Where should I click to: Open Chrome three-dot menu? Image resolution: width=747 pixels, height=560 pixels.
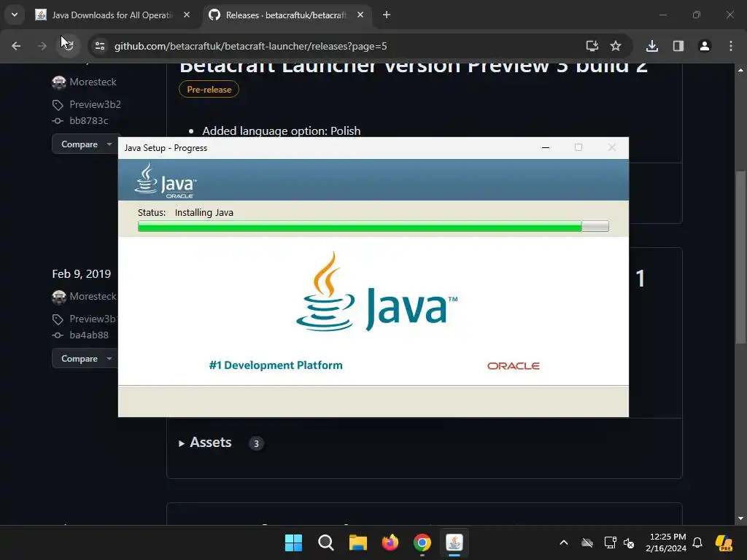(x=731, y=46)
